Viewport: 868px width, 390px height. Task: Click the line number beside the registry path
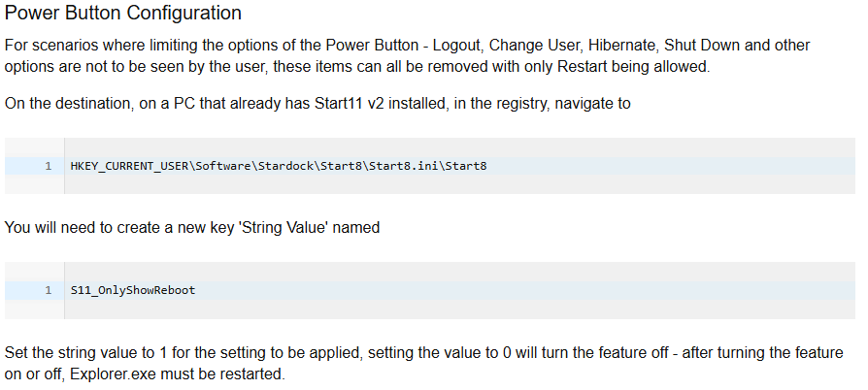click(48, 166)
